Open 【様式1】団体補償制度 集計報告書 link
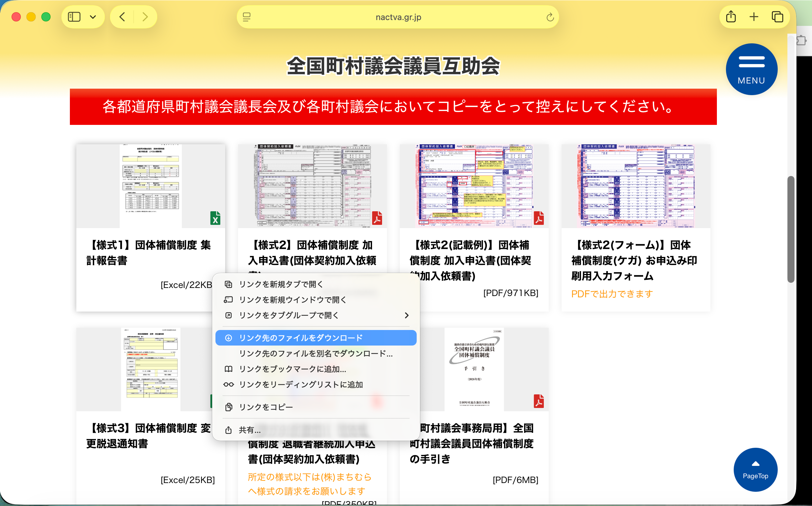Image resolution: width=812 pixels, height=506 pixels. click(148, 253)
